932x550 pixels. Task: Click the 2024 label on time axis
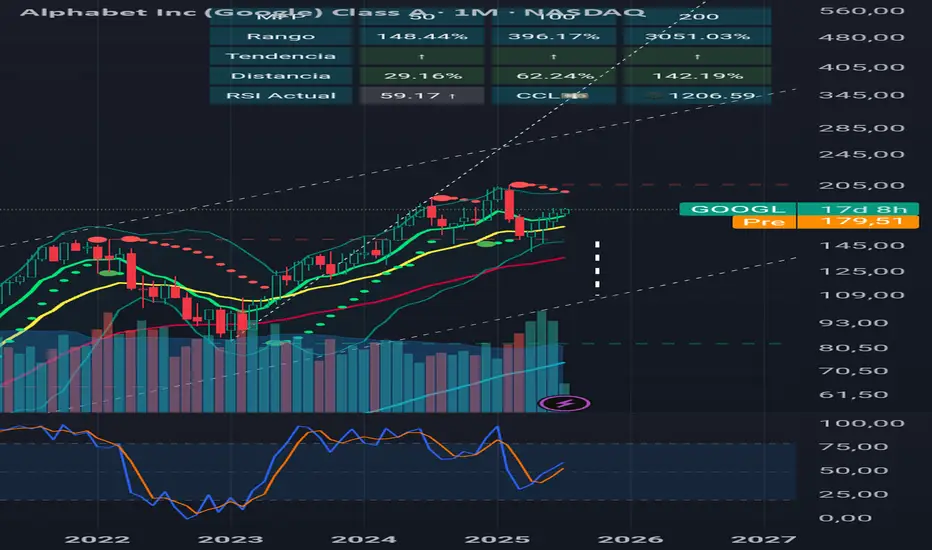click(363, 539)
